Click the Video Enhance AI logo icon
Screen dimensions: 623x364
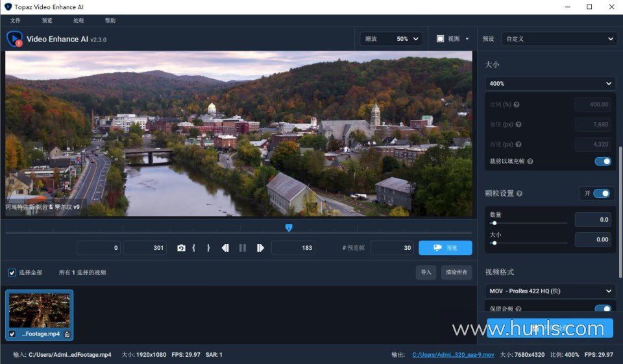click(15, 39)
